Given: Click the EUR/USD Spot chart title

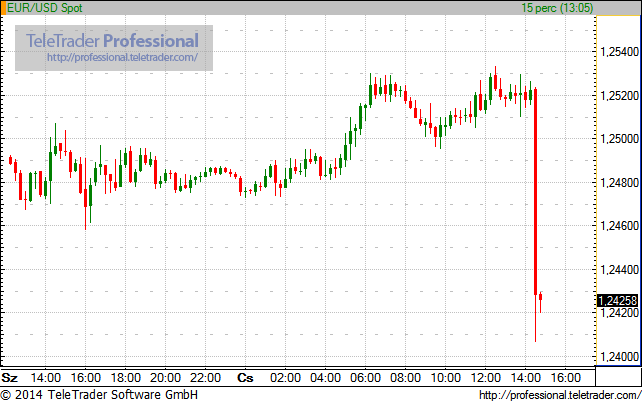Looking at the screenshot, I should coord(45,8).
